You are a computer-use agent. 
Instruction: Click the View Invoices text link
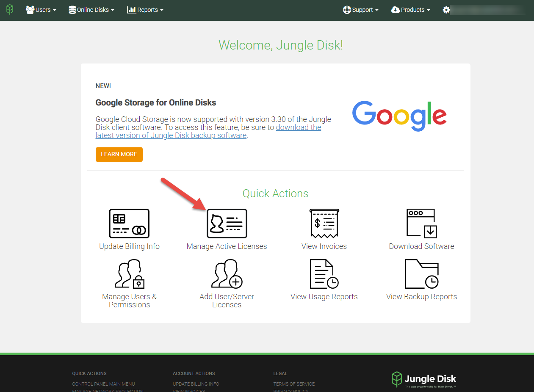pos(324,246)
